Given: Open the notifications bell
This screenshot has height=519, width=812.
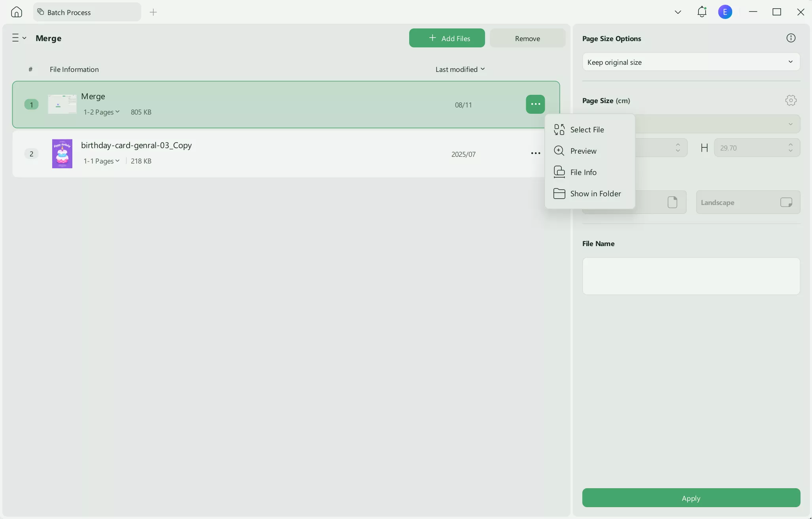Looking at the screenshot, I should pos(702,12).
